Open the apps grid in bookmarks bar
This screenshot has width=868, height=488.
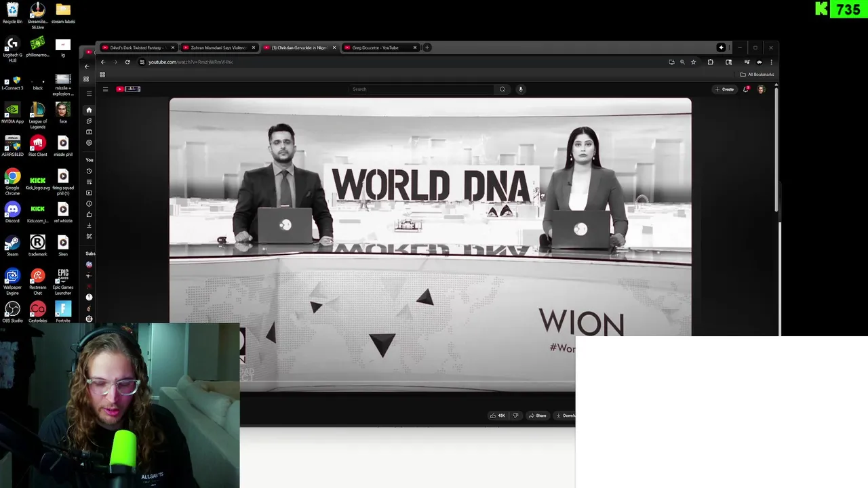point(102,75)
